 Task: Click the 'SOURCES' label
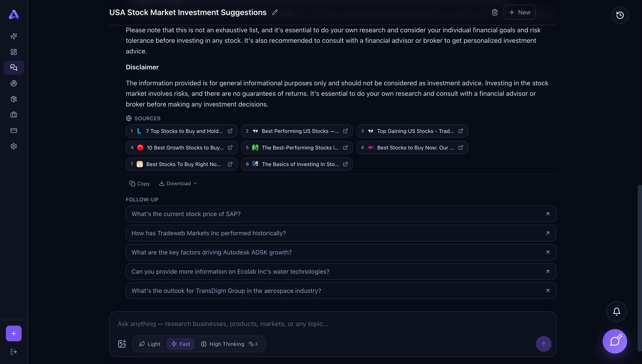tap(148, 118)
